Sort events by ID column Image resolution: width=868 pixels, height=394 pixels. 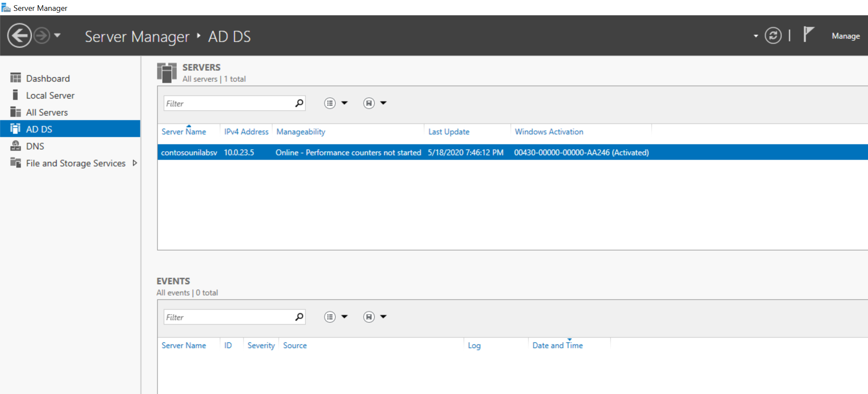click(228, 345)
